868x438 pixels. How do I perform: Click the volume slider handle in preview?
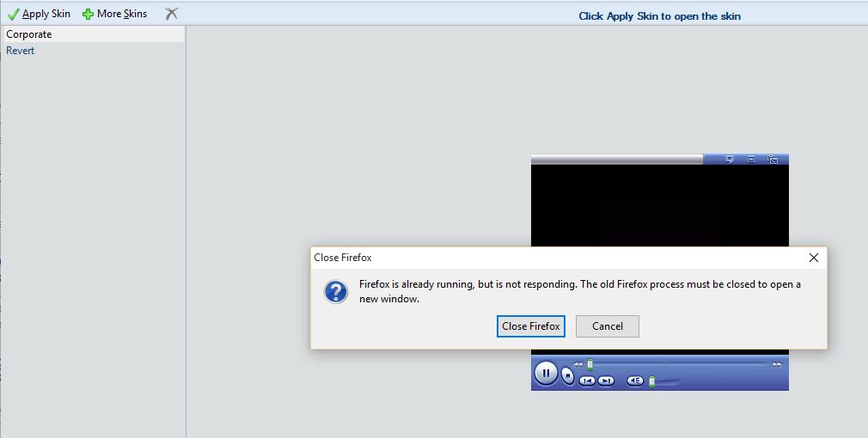(x=652, y=381)
